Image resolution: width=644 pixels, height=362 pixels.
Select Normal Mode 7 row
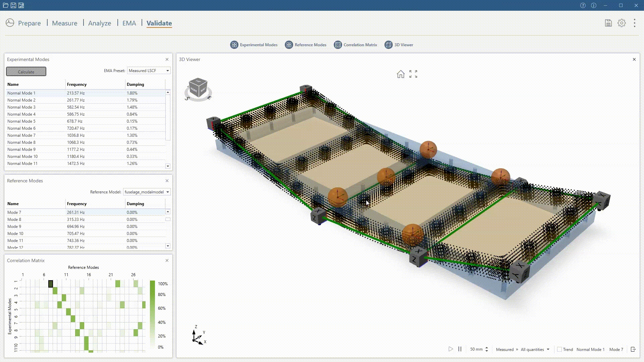click(21, 135)
